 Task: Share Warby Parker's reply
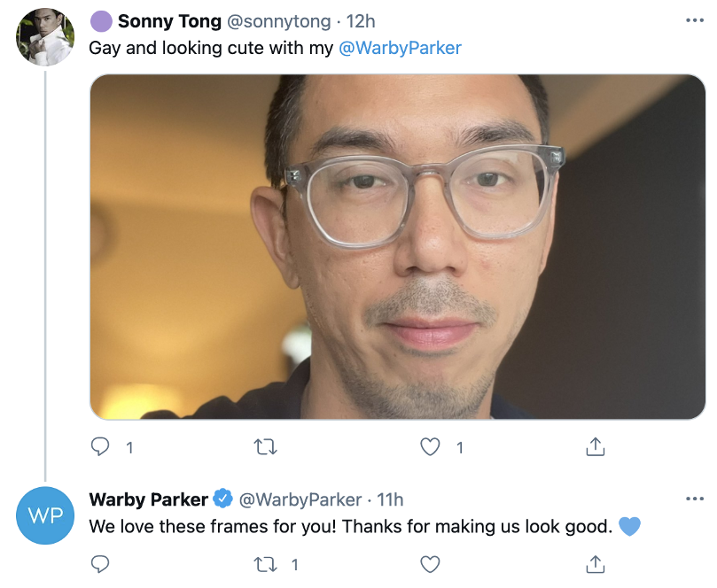[x=596, y=564]
